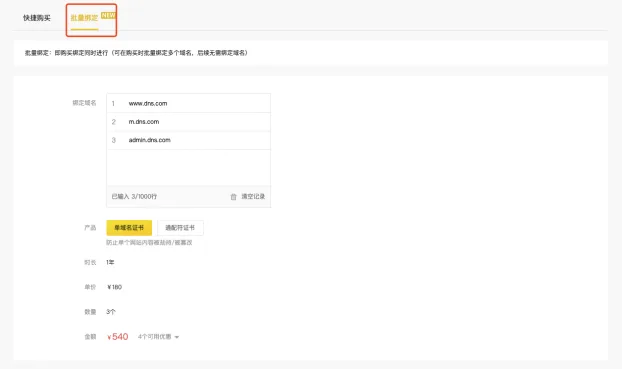The image size is (622, 369).
Task: Click the m.dns.com domain row
Action: [188, 122]
